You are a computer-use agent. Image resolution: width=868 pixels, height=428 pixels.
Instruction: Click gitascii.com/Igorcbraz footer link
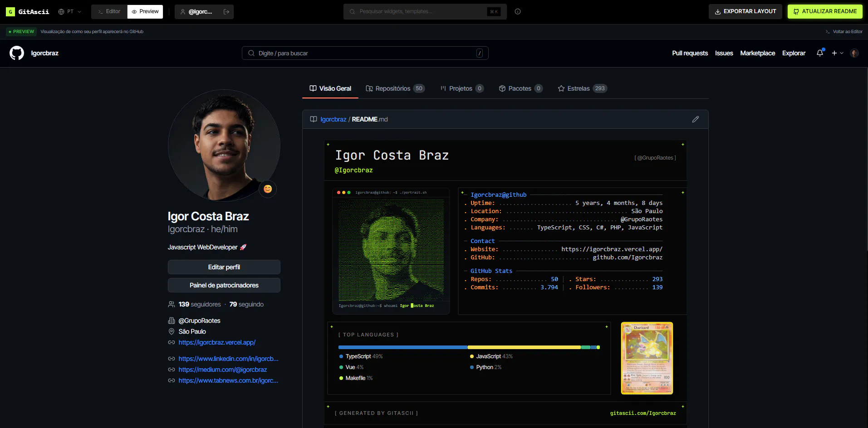(643, 413)
